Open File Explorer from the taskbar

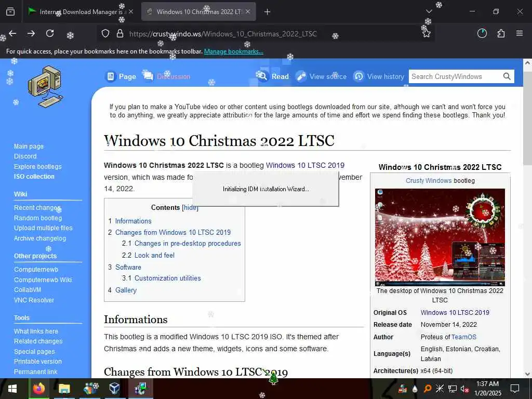tap(64, 389)
